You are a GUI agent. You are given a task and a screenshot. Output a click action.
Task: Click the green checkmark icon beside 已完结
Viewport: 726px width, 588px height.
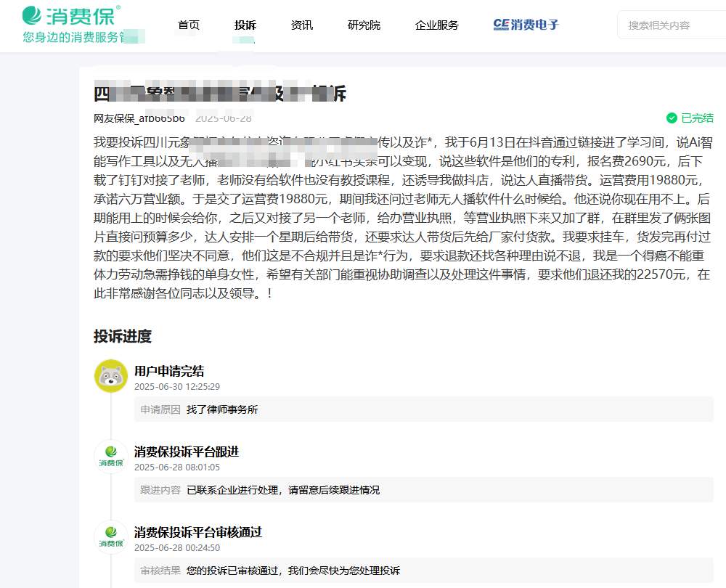coord(673,118)
